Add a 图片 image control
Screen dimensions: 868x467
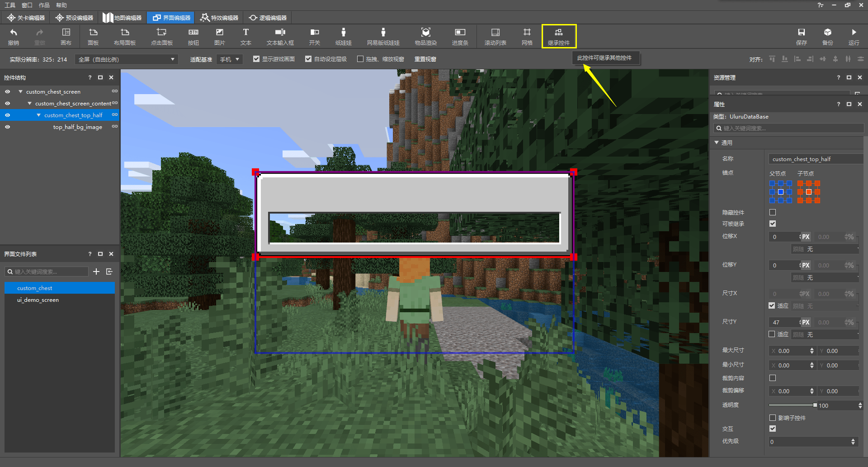click(220, 37)
